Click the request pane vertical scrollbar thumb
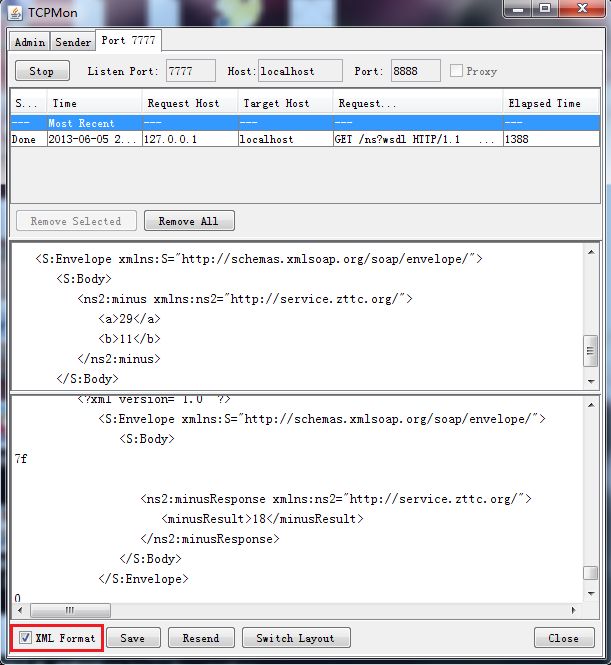Viewport: 611px width, 665px height. pyautogui.click(x=591, y=350)
